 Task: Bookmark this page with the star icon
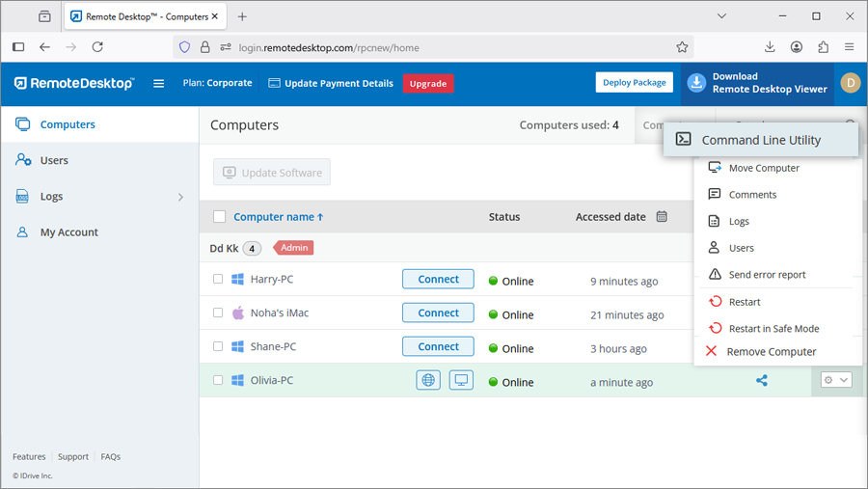click(x=682, y=47)
